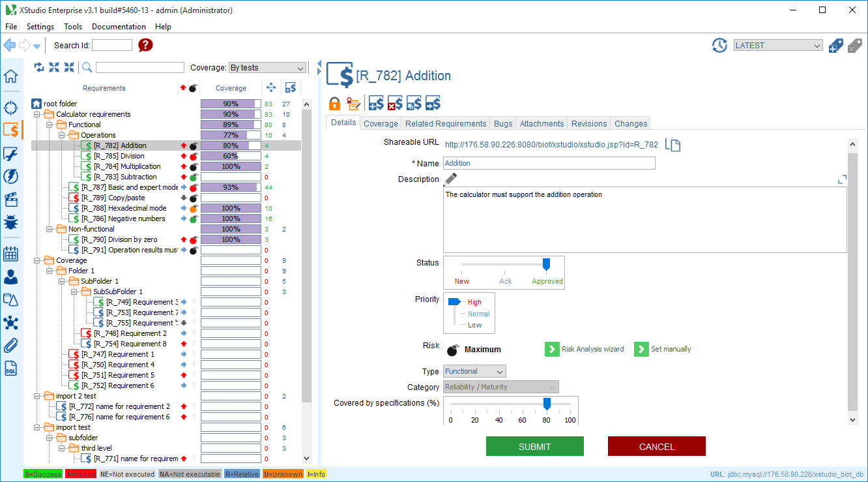Move the requirement using arrow icon
The width and height of the screenshot is (868, 482).
coord(433,103)
